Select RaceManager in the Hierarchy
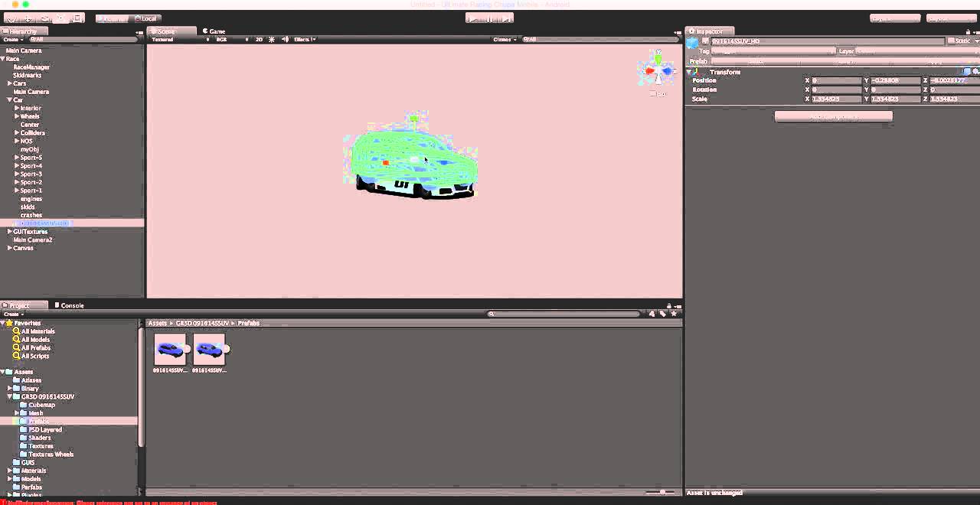The width and height of the screenshot is (980, 505). 31,67
